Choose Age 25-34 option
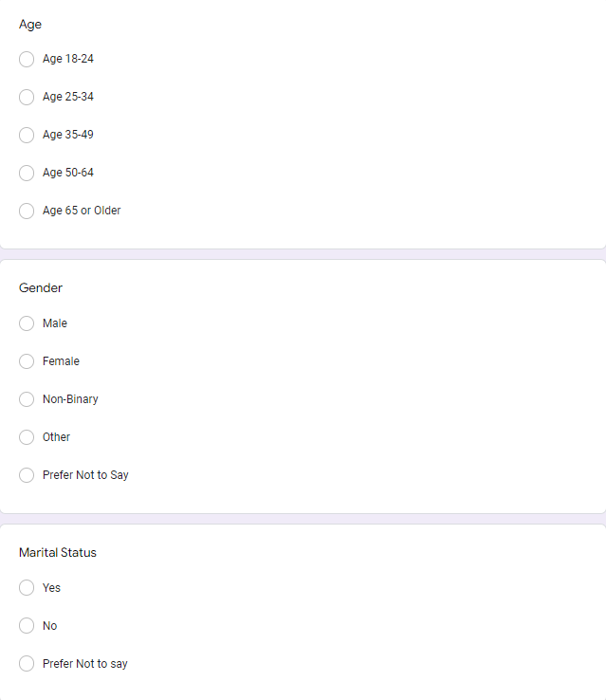 tap(27, 97)
